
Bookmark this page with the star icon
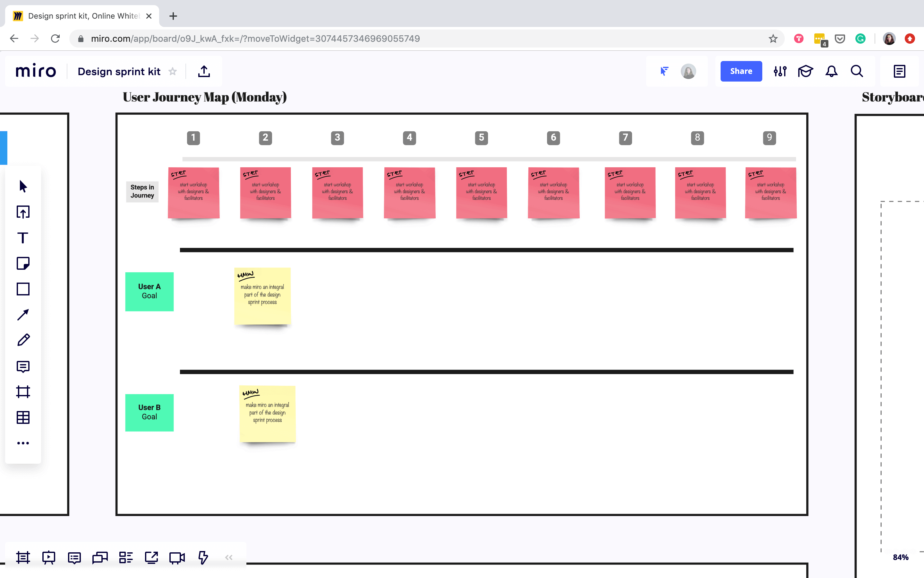pyautogui.click(x=773, y=39)
